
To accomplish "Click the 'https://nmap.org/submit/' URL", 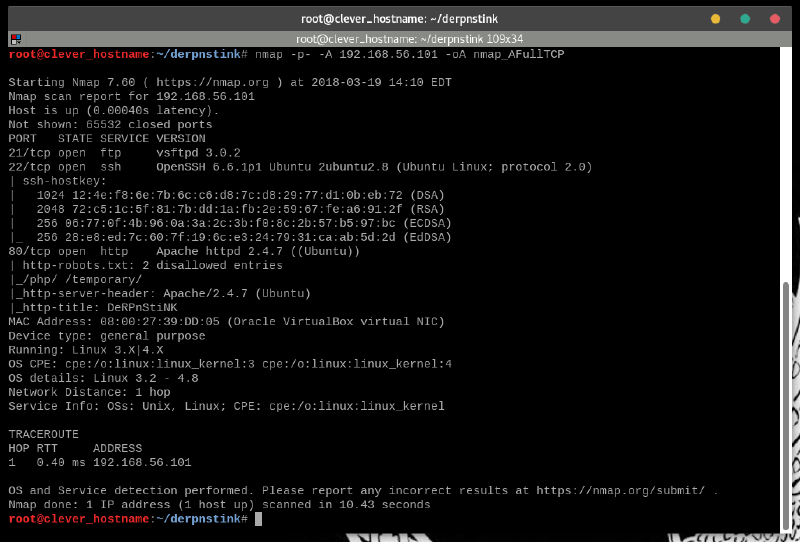I will pyautogui.click(x=620, y=490).
